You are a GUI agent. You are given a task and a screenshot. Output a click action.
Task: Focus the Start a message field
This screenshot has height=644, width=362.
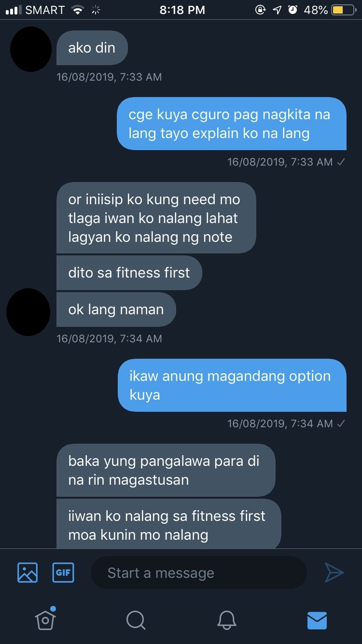(199, 573)
